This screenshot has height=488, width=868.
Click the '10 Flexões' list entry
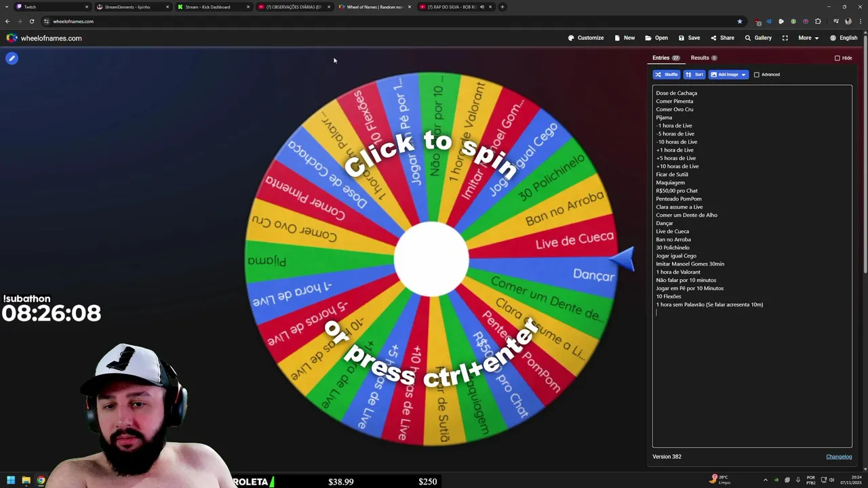[669, 296]
